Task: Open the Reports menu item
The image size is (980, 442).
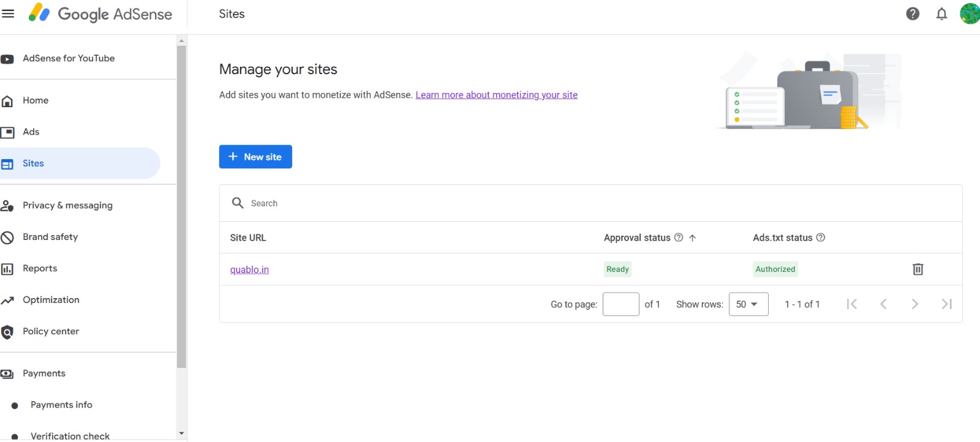Action: tap(40, 268)
